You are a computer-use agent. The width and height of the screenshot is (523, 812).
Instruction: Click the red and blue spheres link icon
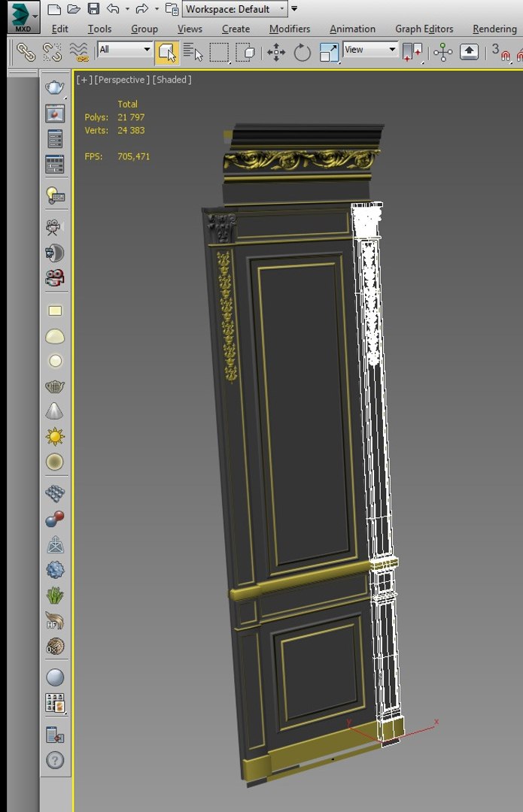pos(55,519)
